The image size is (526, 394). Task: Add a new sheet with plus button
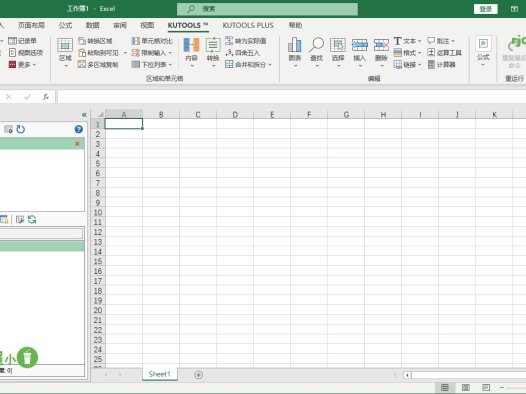199,375
